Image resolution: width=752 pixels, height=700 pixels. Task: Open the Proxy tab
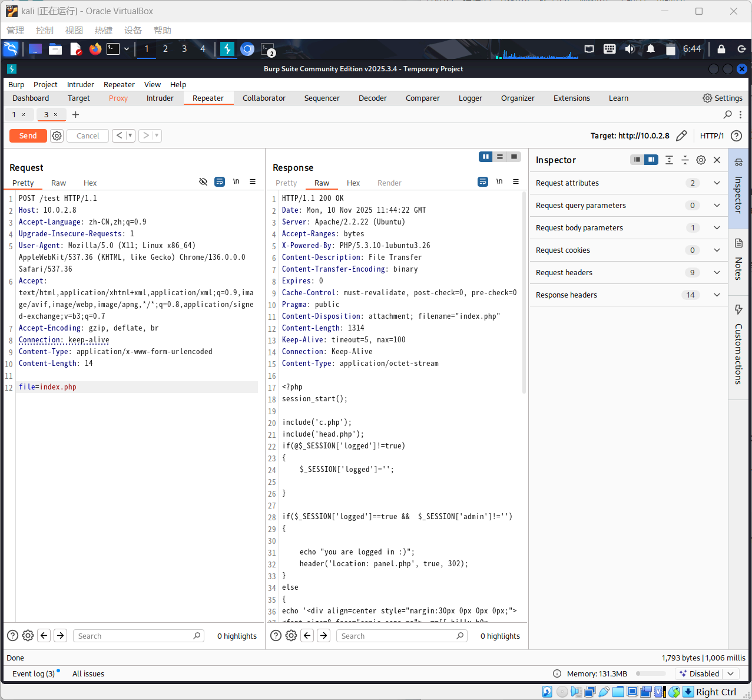[x=118, y=98]
